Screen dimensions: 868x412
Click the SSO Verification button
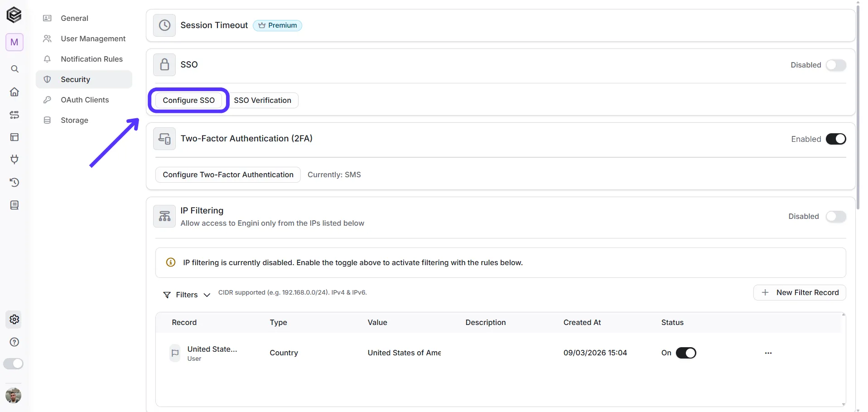click(x=262, y=100)
